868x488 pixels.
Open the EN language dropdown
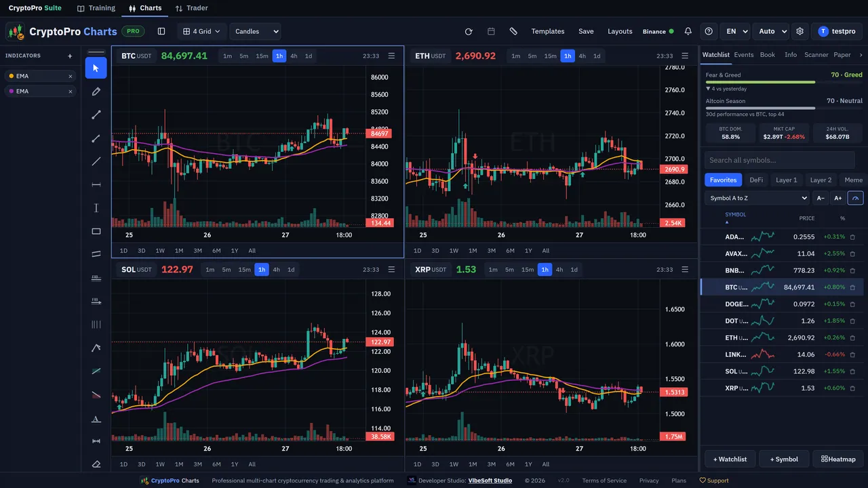[x=736, y=31]
